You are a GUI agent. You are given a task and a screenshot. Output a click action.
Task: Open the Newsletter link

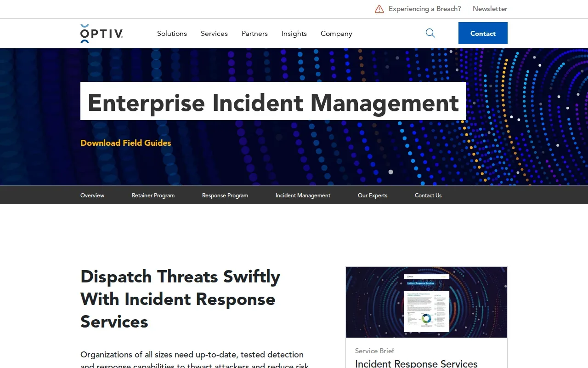click(x=490, y=9)
